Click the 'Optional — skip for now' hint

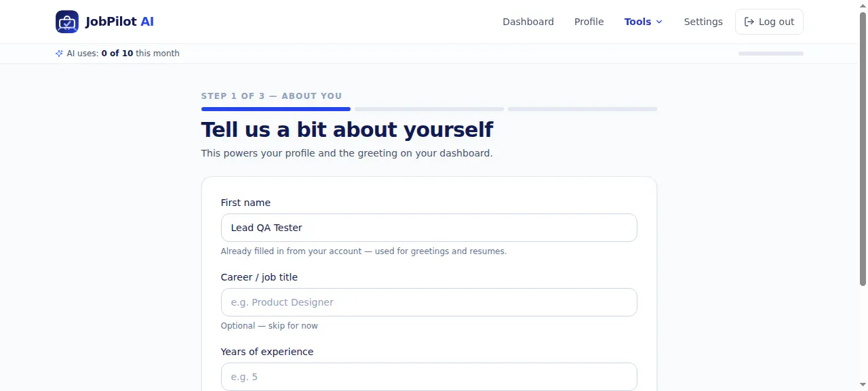pos(269,326)
